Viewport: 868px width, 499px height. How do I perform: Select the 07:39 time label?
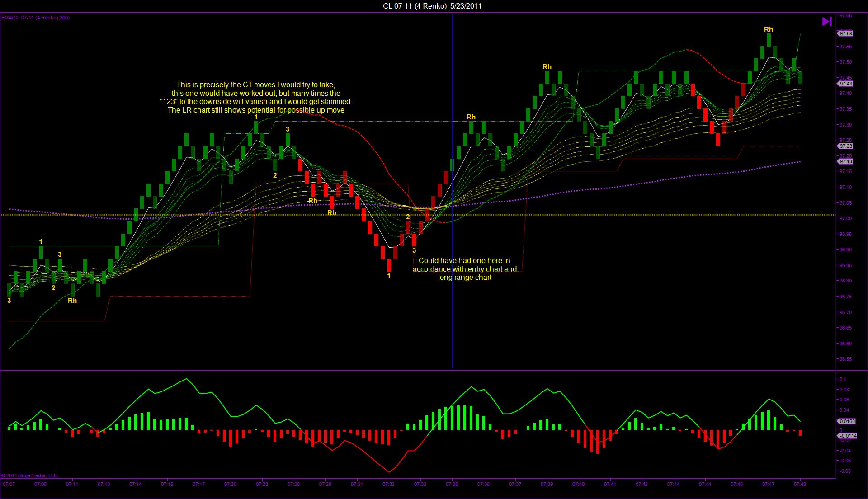click(547, 484)
